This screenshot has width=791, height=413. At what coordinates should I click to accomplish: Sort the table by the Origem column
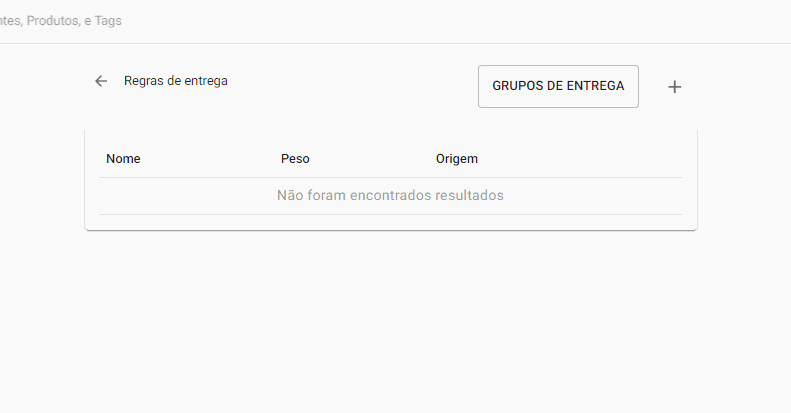click(x=457, y=159)
